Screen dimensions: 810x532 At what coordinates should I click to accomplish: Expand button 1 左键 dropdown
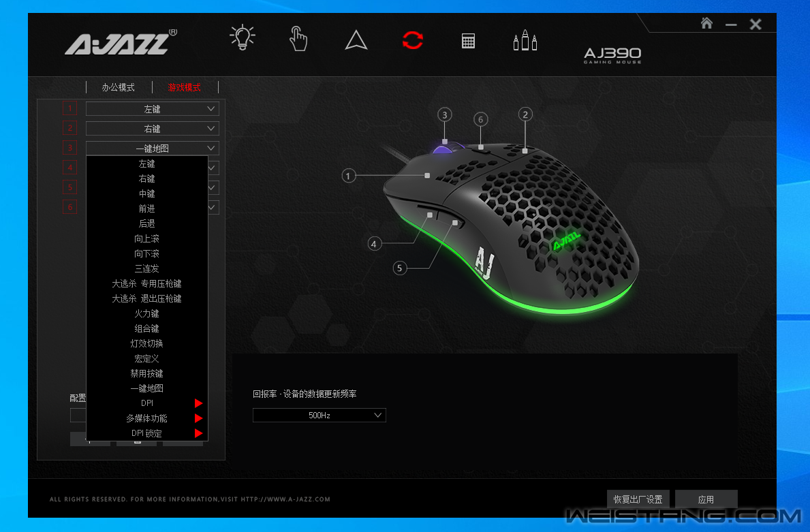pos(153,109)
